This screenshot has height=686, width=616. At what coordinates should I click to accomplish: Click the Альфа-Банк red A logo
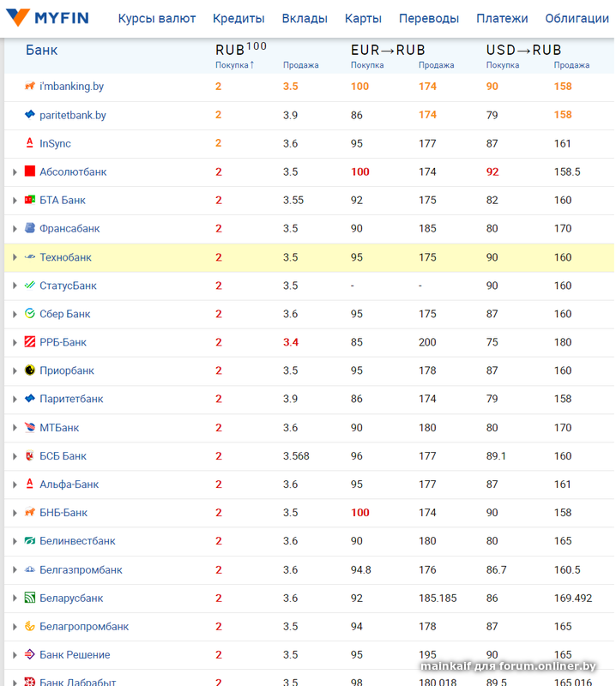coord(30,484)
